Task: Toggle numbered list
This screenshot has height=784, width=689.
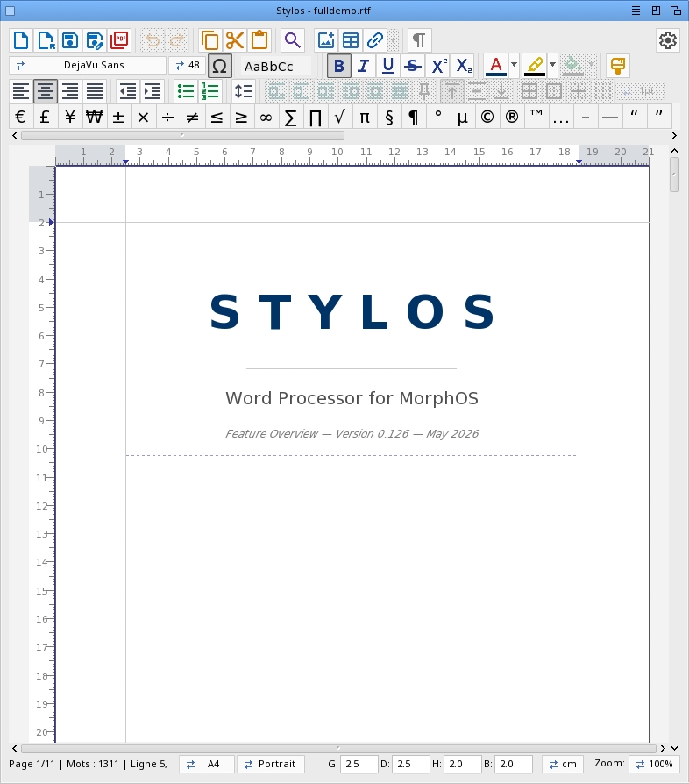Action: coord(210,91)
